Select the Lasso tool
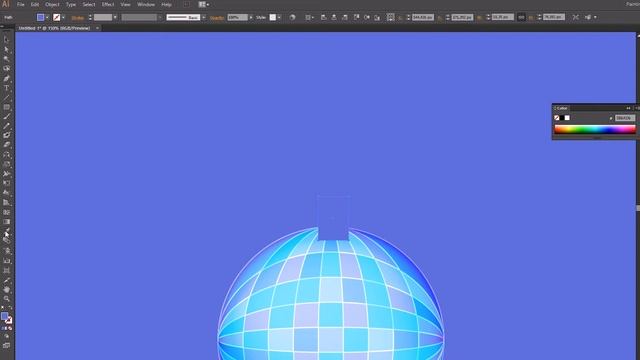640x360 pixels. [x=6, y=69]
